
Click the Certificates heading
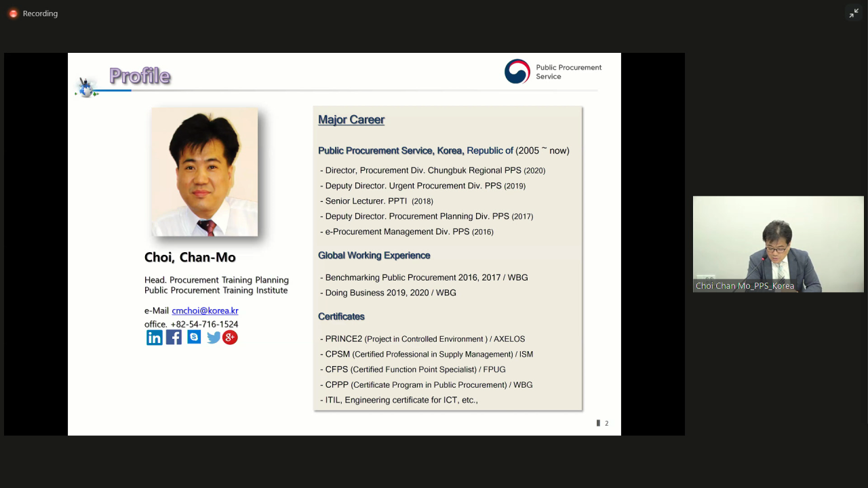pyautogui.click(x=341, y=317)
